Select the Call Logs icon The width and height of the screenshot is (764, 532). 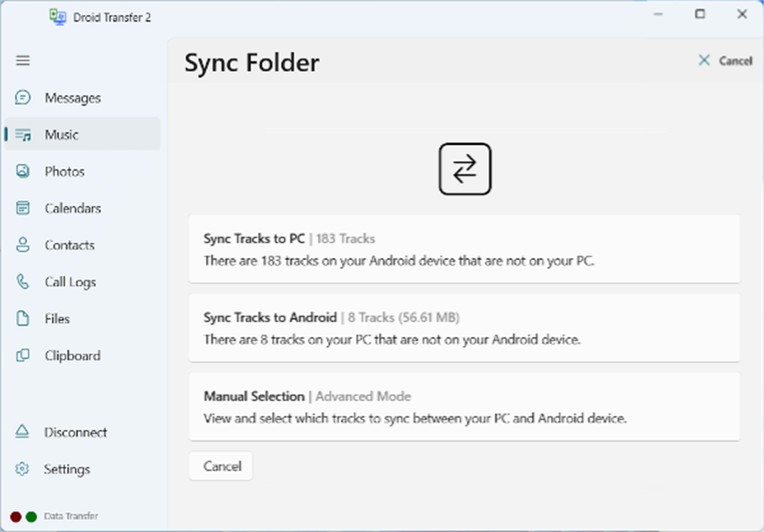point(22,282)
